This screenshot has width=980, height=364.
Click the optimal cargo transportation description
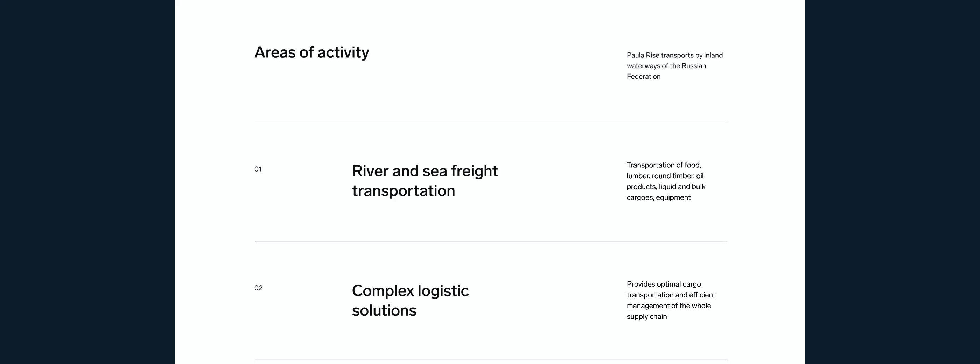click(671, 300)
